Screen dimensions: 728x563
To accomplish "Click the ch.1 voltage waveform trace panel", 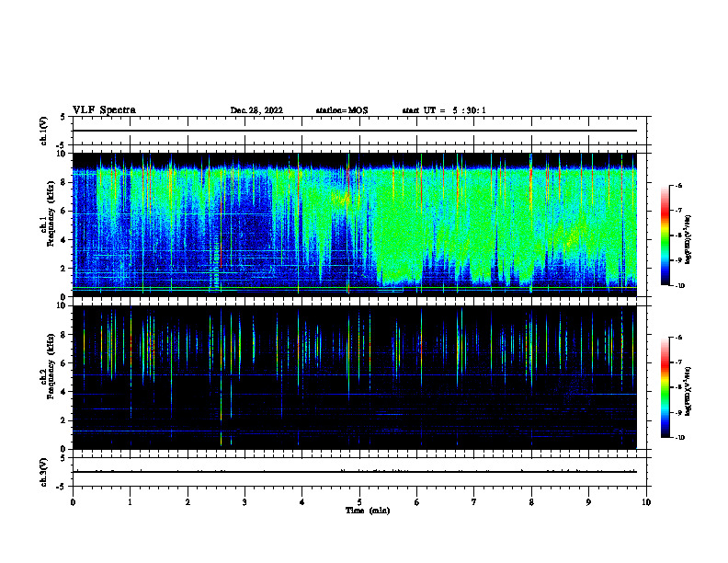I will (359, 131).
